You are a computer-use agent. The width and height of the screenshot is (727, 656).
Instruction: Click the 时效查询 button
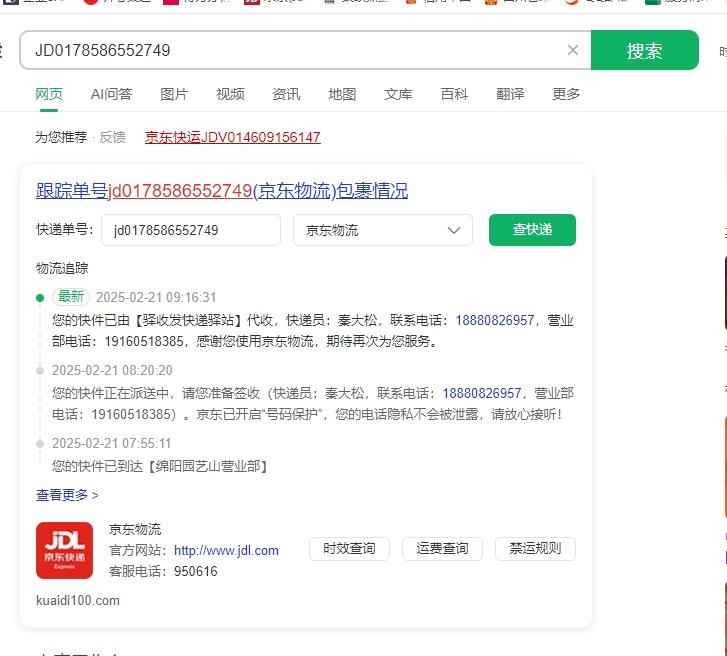tap(349, 549)
